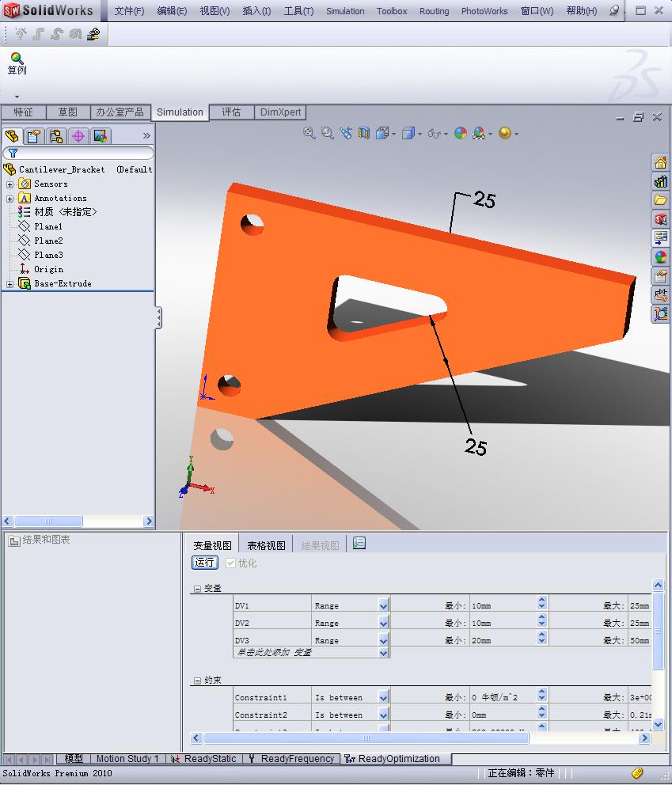This screenshot has width=672, height=785.
Task: Click variable panel vertical scrollbar down arrow
Action: tap(659, 724)
